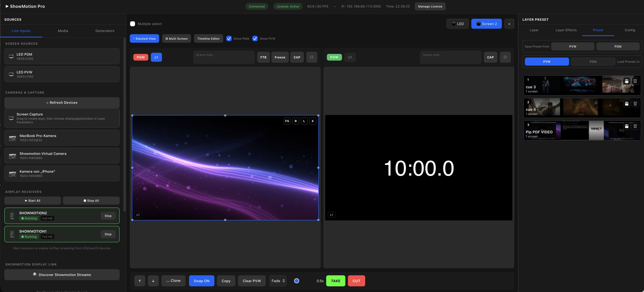Make layer fullscreen with FS icon
The height and width of the screenshot is (292, 644).
tap(287, 121)
